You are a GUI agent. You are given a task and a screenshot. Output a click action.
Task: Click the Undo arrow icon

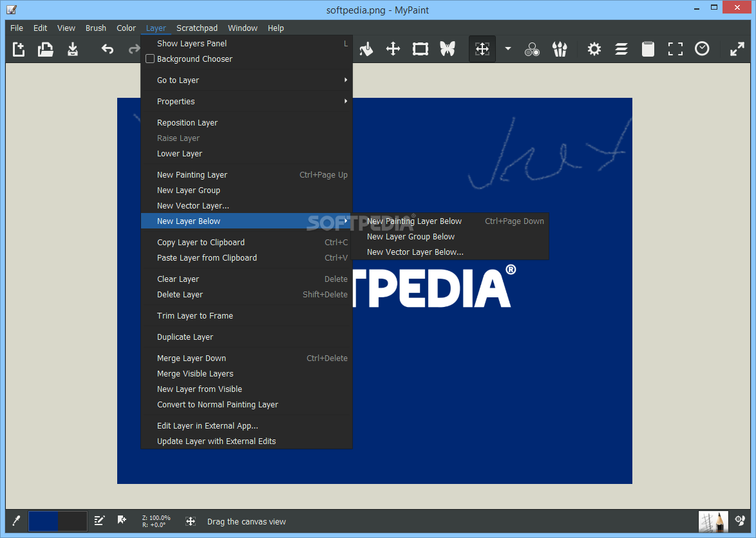point(107,49)
